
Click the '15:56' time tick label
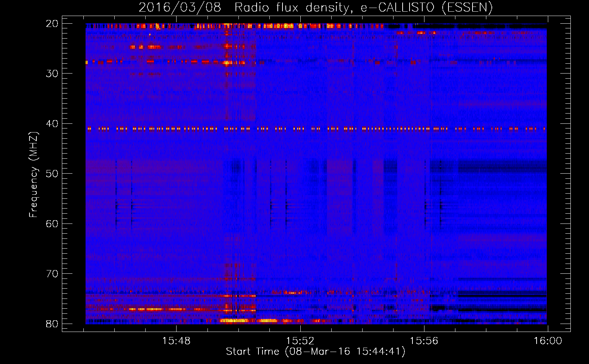point(424,341)
